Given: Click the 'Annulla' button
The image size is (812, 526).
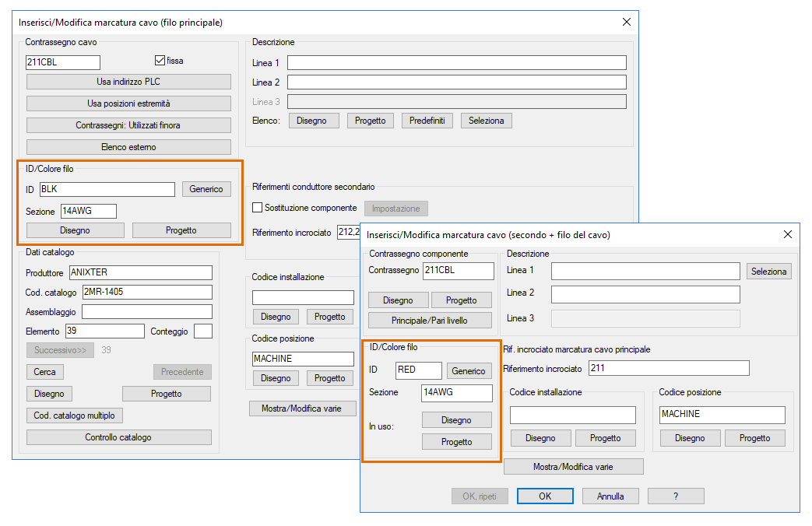Looking at the screenshot, I should [610, 496].
